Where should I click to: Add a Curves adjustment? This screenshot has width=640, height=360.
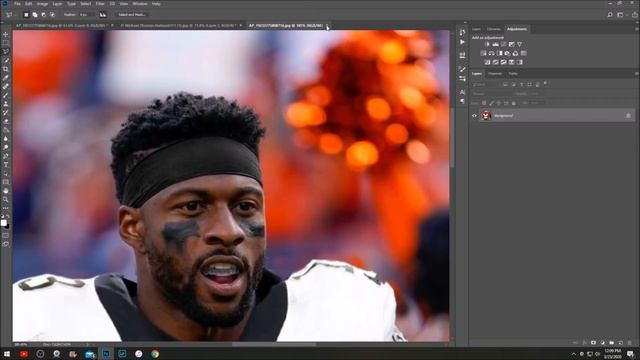coord(503,44)
